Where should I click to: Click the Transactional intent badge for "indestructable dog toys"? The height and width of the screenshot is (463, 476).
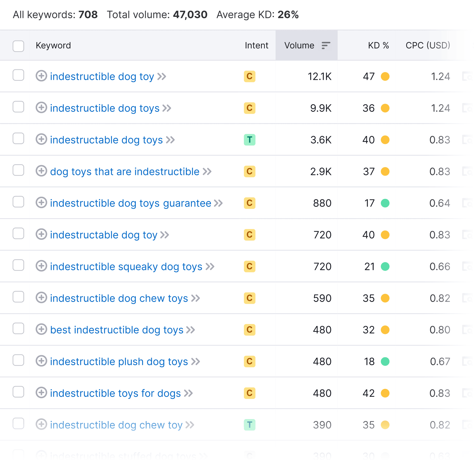[249, 140]
